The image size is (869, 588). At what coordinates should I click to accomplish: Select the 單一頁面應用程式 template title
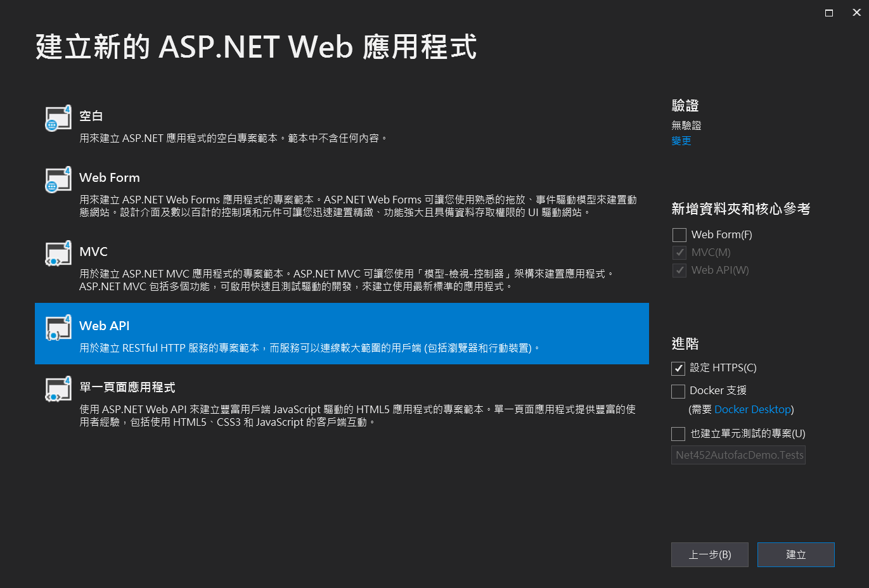(x=127, y=387)
